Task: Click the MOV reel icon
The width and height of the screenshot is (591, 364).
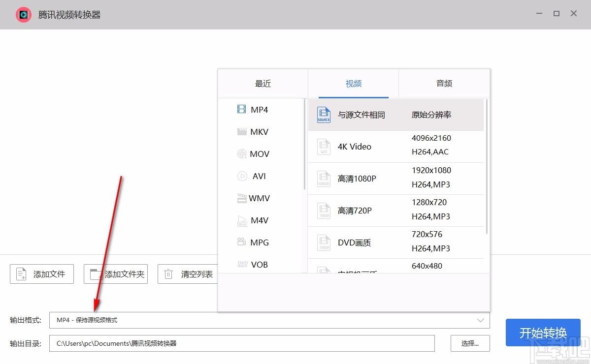Action: coord(242,154)
